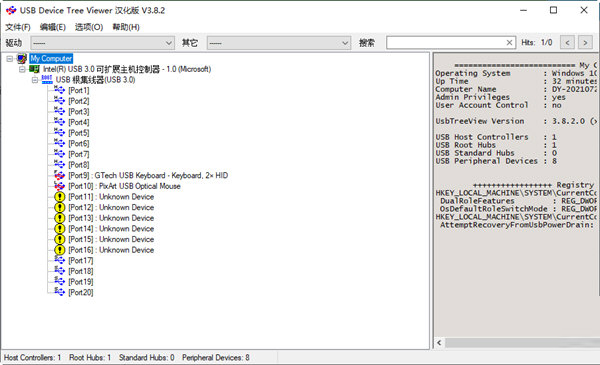600x365 pixels.
Task: Click the My Computer icon in tree
Action: [22, 59]
